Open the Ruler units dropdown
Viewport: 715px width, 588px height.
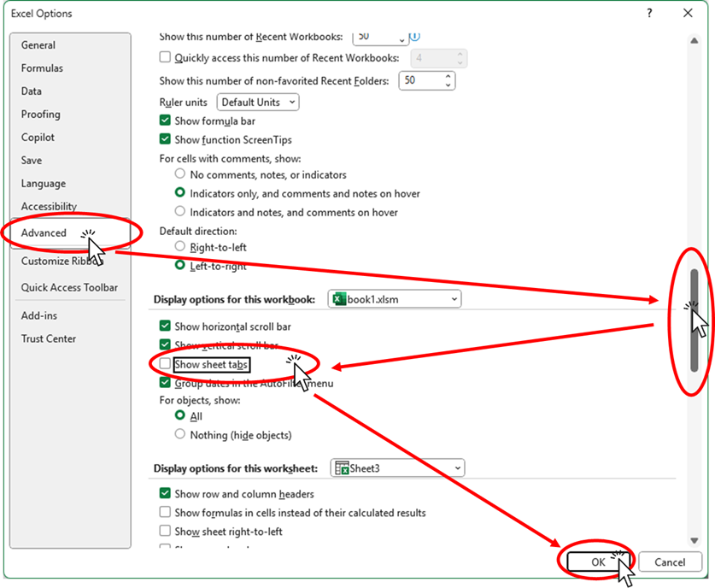pyautogui.click(x=258, y=103)
